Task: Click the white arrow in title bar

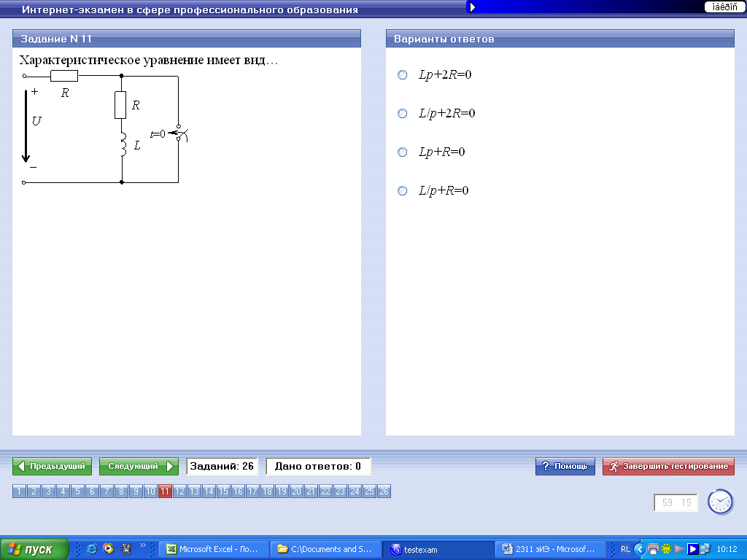Action: (x=472, y=7)
